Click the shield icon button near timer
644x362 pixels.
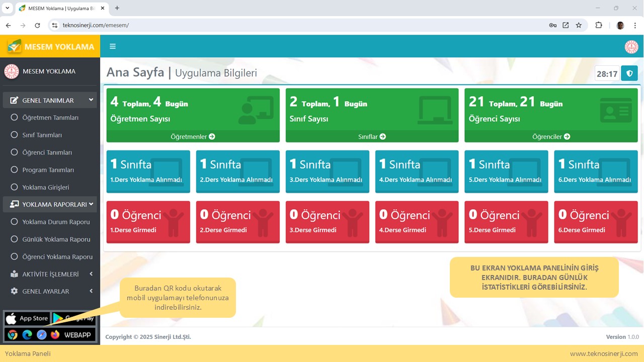tap(629, 73)
